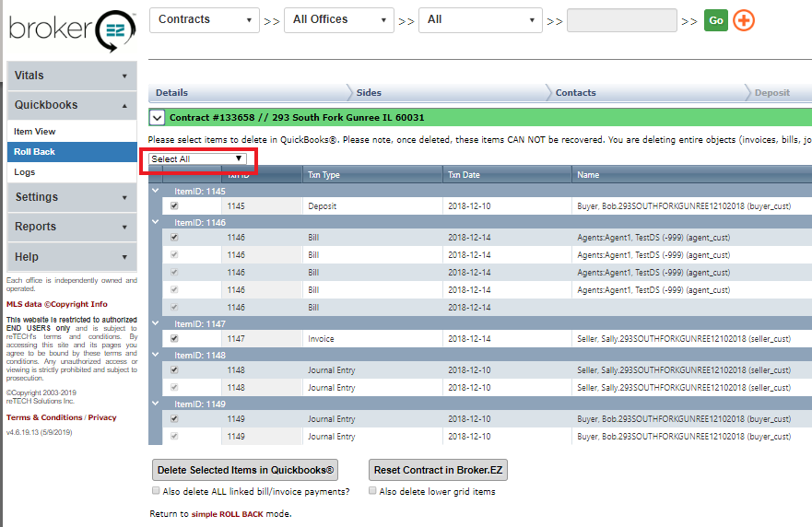Collapse the Contract #133658 chevron icon
Screen dimensions: 812x527
click(x=157, y=118)
